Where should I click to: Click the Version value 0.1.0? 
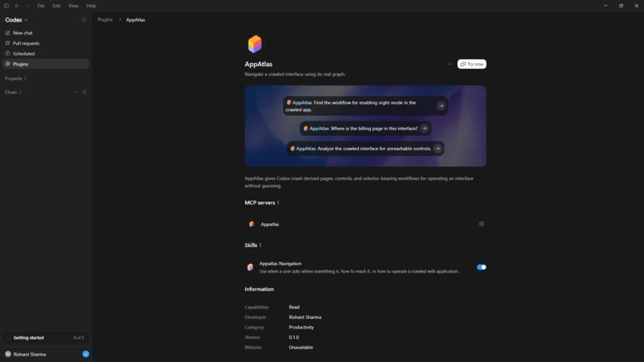294,337
